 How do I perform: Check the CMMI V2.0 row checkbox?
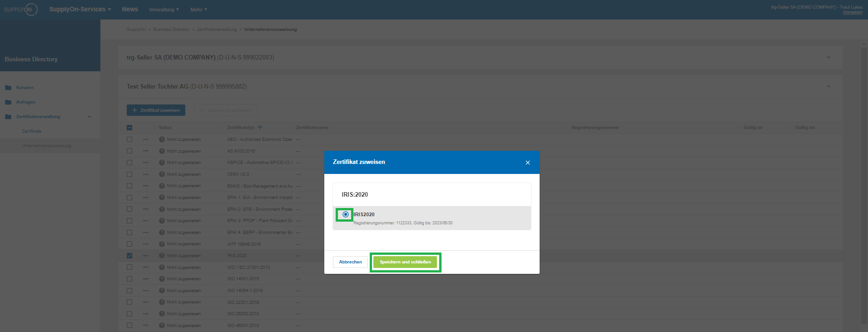[x=129, y=174]
